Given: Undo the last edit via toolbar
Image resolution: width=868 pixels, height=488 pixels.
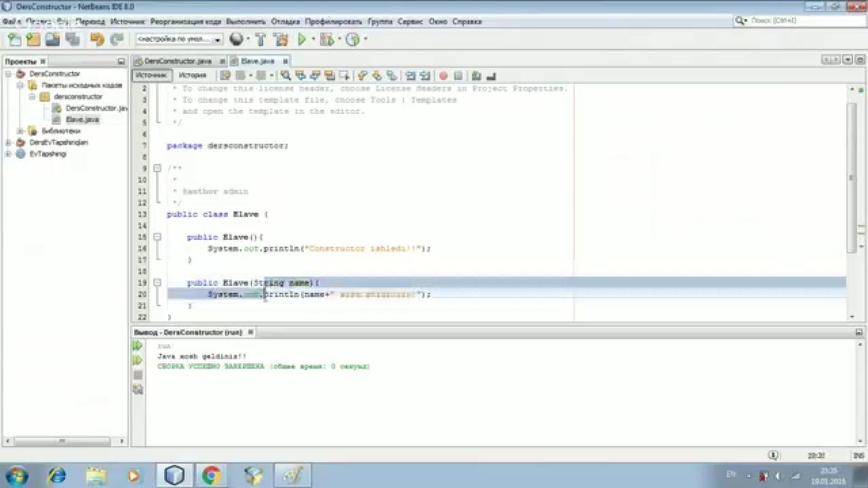Looking at the screenshot, I should pyautogui.click(x=97, y=40).
